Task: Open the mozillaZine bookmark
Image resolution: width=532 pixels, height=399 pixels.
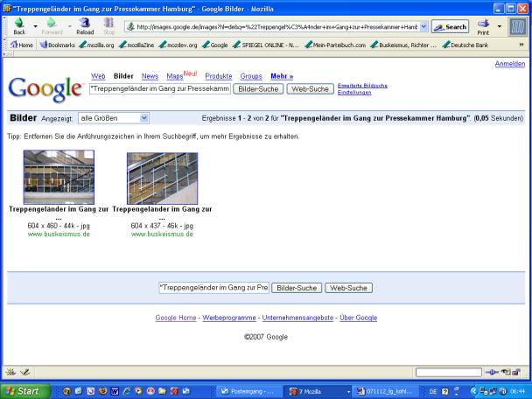Action: (x=136, y=45)
